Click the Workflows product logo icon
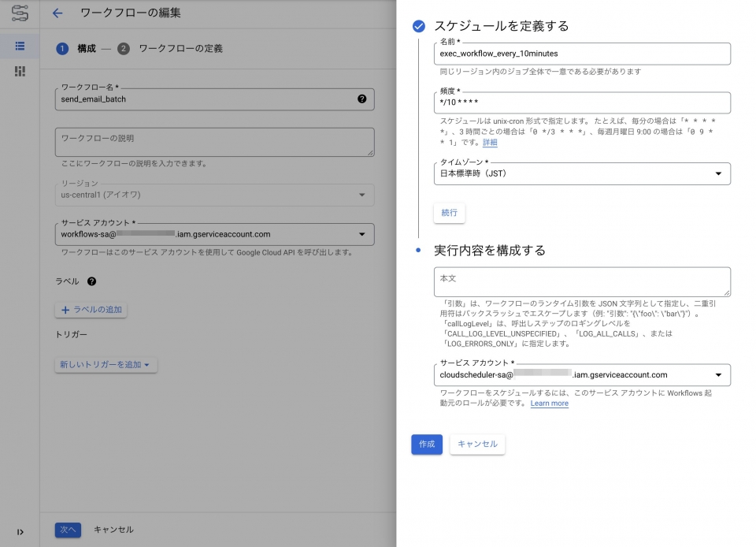The height and width of the screenshot is (547, 756). (20, 13)
